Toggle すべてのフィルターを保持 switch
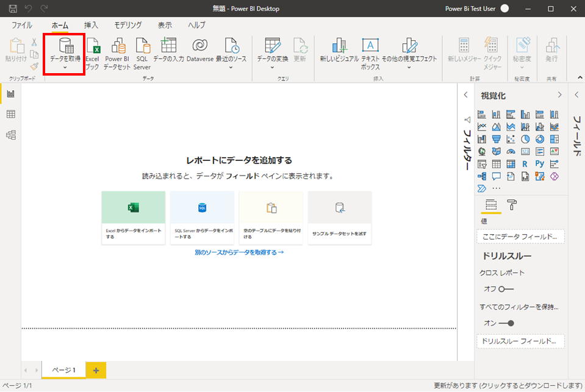585x392 pixels. point(506,323)
